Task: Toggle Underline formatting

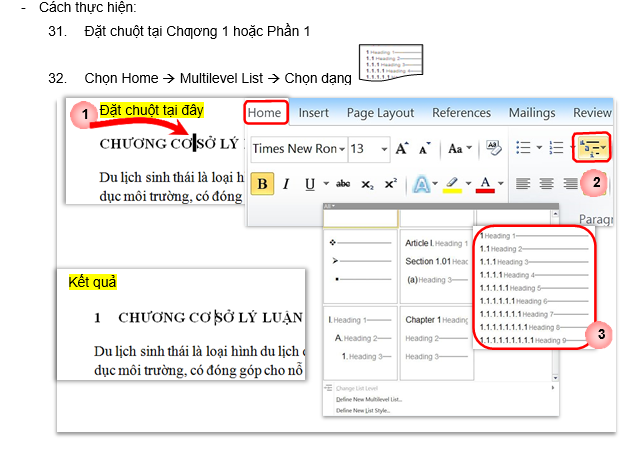Action: 310,184
